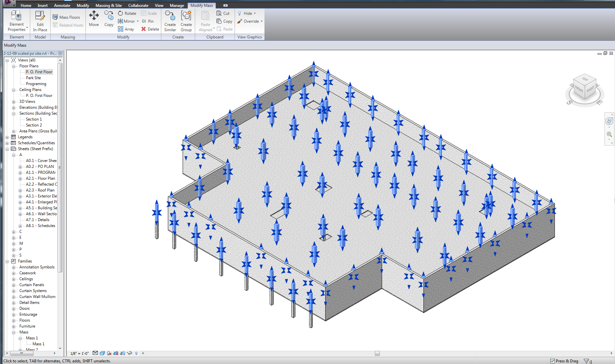Click the 1/8" = 1'-0" view scale

[x=80, y=353]
